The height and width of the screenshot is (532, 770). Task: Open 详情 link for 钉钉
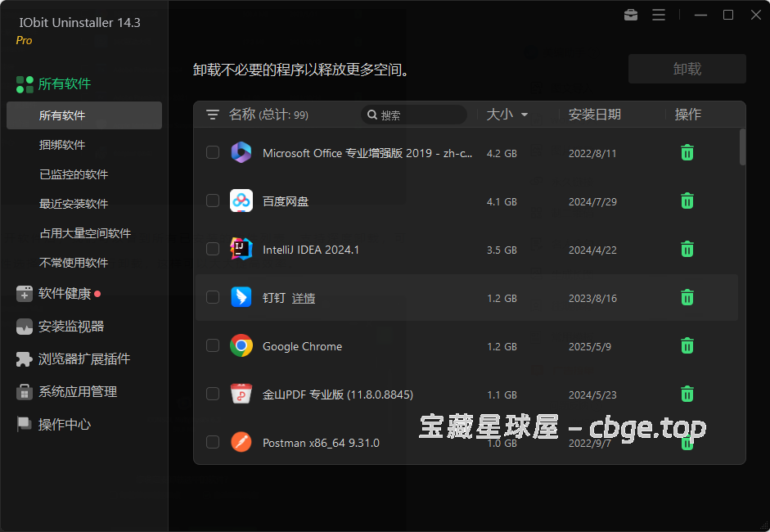302,297
